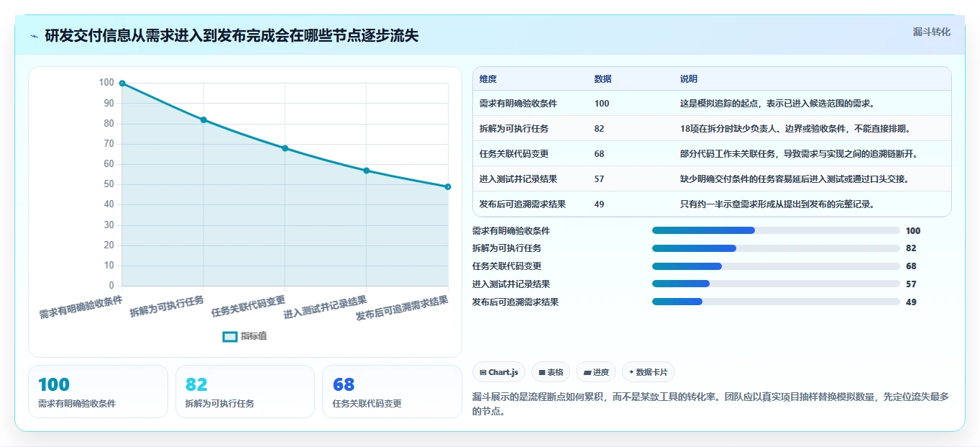Select the 进度 tag
Viewport: 980px width, 447px height.
[x=596, y=372]
